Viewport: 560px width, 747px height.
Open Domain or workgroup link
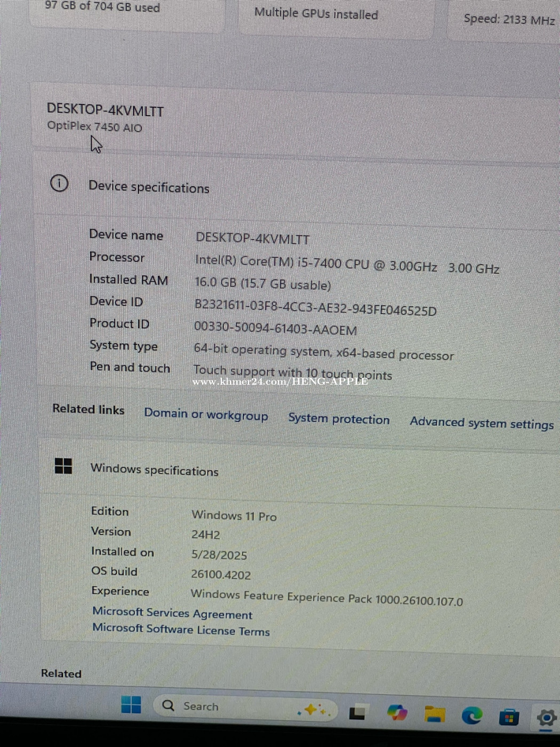[206, 415]
